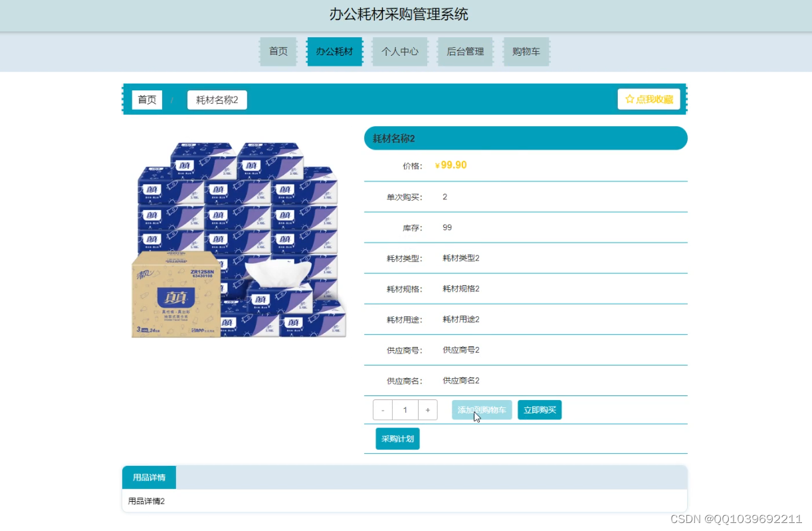Select the 耗材名称2 breadcrumb item
Screen dimensions: 812x531
(217, 99)
